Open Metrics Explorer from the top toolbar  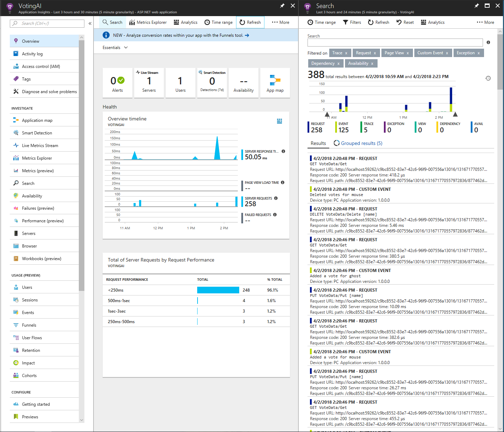(x=148, y=22)
